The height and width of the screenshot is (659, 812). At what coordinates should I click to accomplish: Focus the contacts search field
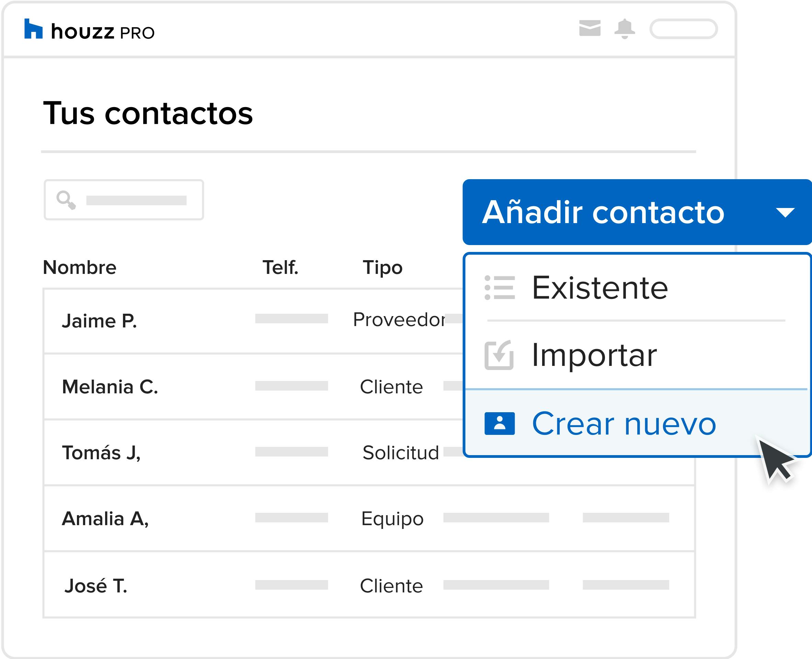(x=124, y=200)
